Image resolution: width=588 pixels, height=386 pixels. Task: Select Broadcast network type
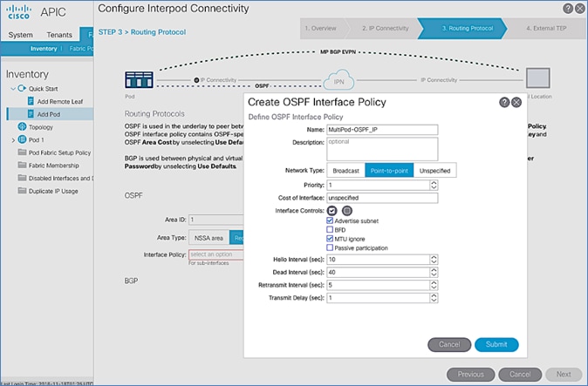[345, 171]
